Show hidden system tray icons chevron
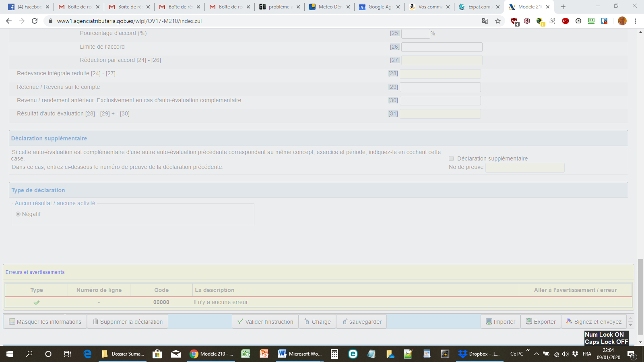Image resolution: width=644 pixels, height=362 pixels. (536, 354)
